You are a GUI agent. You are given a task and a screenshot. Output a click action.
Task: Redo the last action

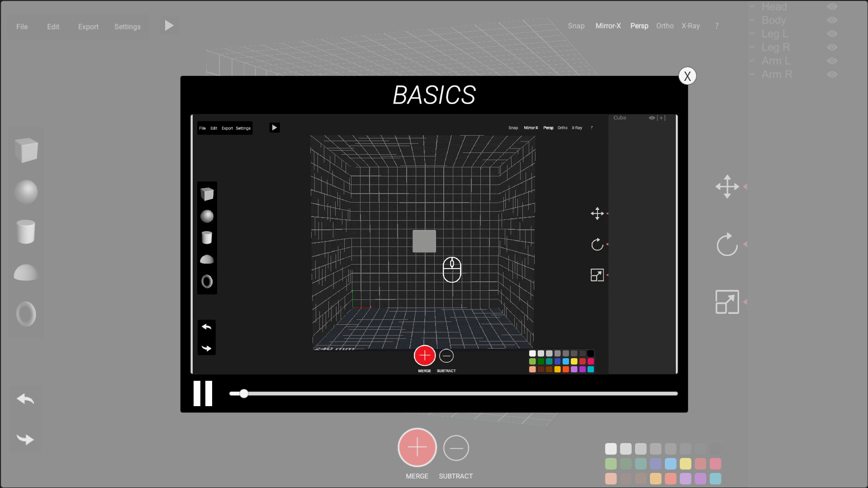[x=25, y=439]
